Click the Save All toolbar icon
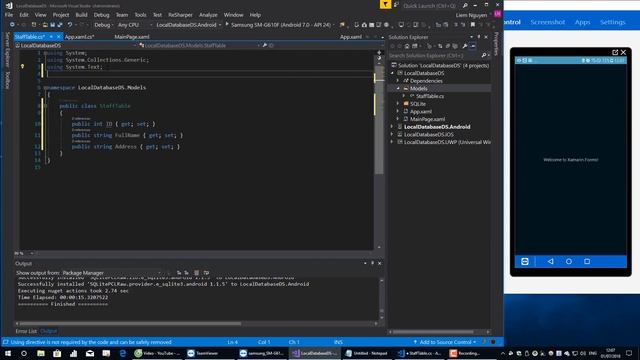 (x=60, y=25)
